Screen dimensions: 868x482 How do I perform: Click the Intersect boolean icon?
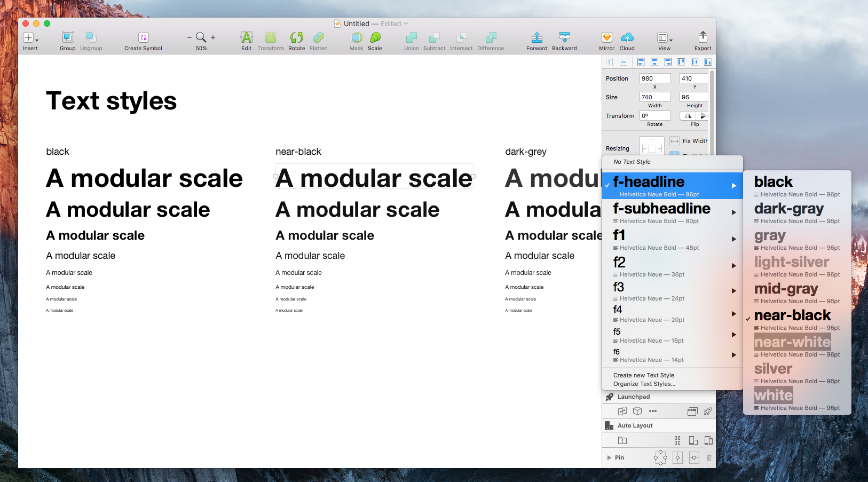point(461,37)
